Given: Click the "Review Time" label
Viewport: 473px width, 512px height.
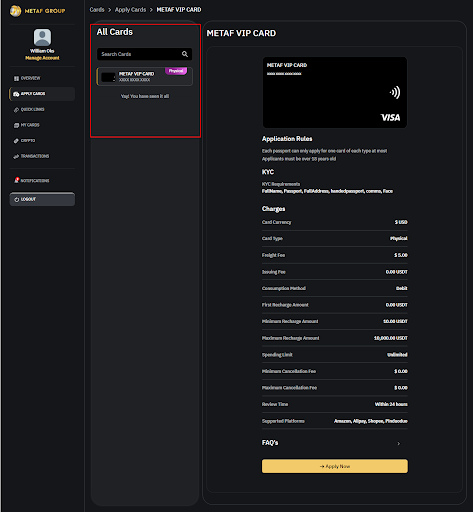Looking at the screenshot, I should click(275, 404).
